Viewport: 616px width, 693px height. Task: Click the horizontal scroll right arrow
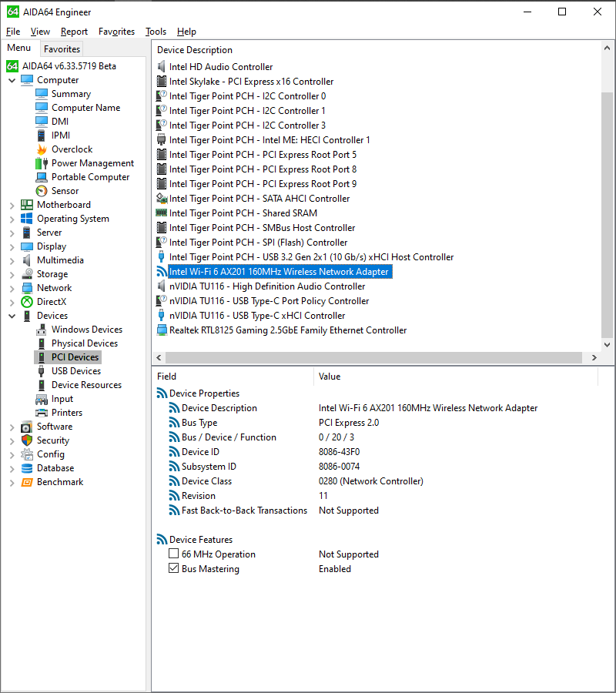pyautogui.click(x=594, y=357)
